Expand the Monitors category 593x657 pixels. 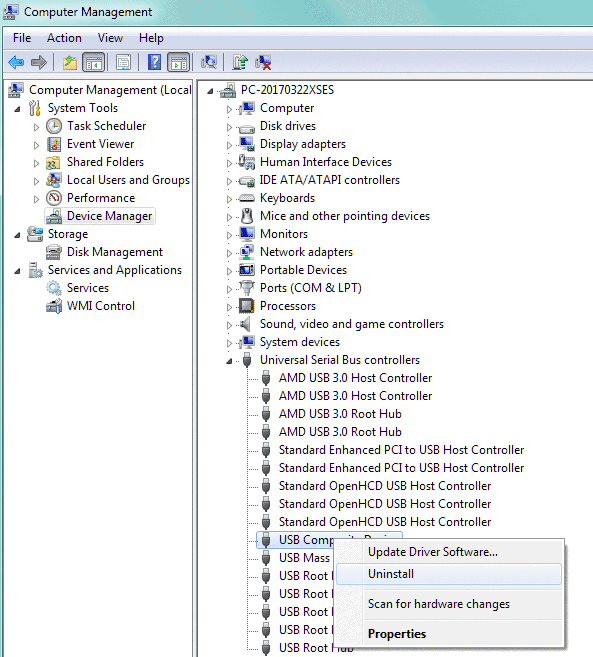click(x=229, y=235)
